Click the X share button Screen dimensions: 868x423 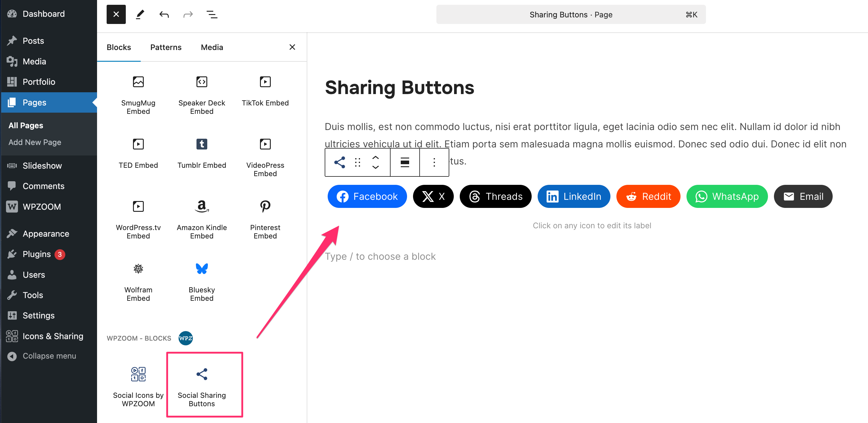coord(433,196)
